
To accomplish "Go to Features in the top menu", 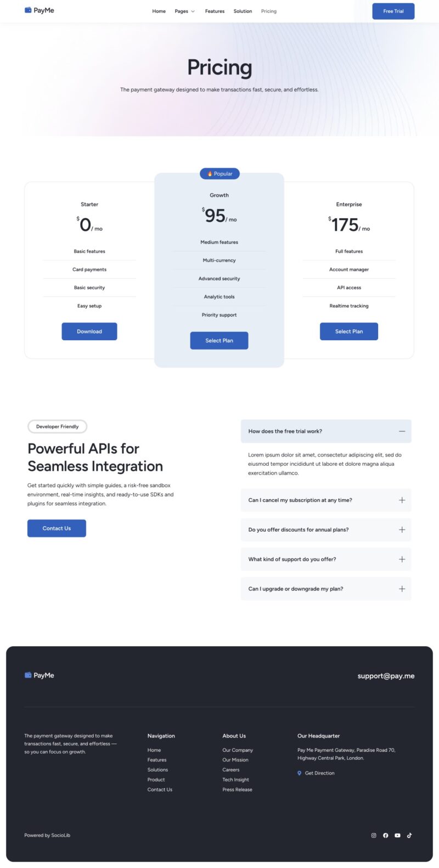I will (215, 11).
